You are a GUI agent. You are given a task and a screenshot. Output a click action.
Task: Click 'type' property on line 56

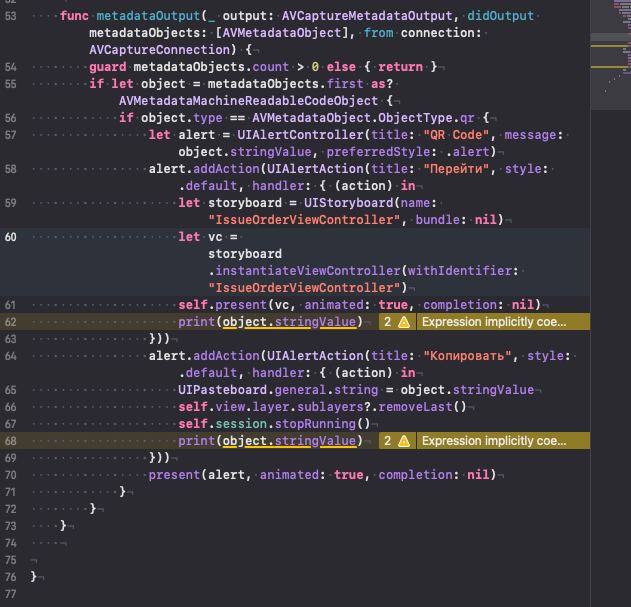[x=208, y=118]
